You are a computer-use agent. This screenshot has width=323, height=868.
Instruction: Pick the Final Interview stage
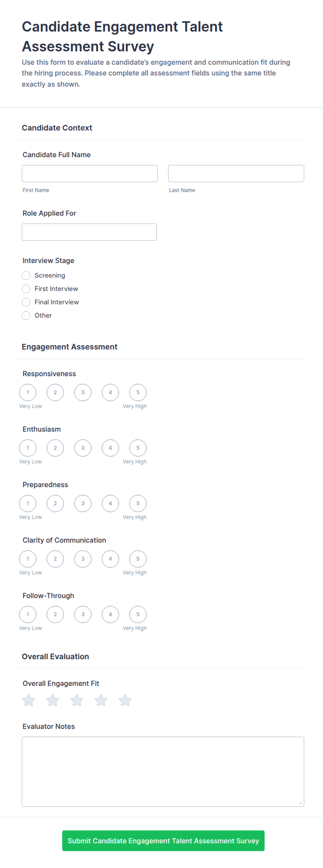coord(26,302)
